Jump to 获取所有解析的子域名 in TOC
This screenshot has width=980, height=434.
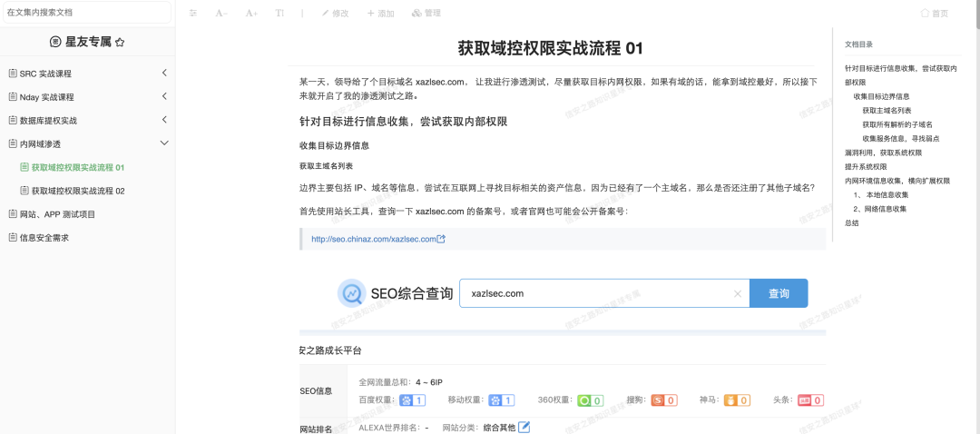(x=897, y=124)
